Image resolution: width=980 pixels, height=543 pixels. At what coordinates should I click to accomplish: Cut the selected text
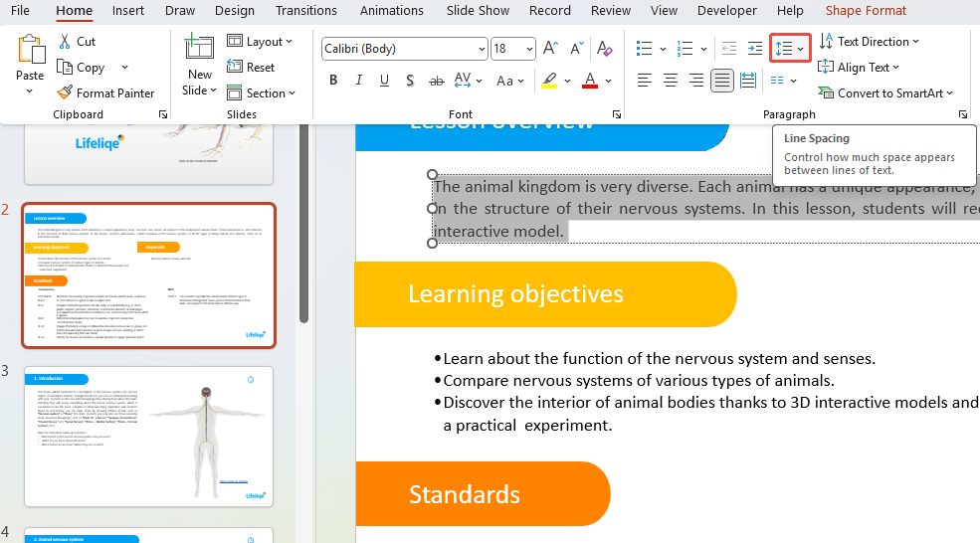tap(77, 42)
